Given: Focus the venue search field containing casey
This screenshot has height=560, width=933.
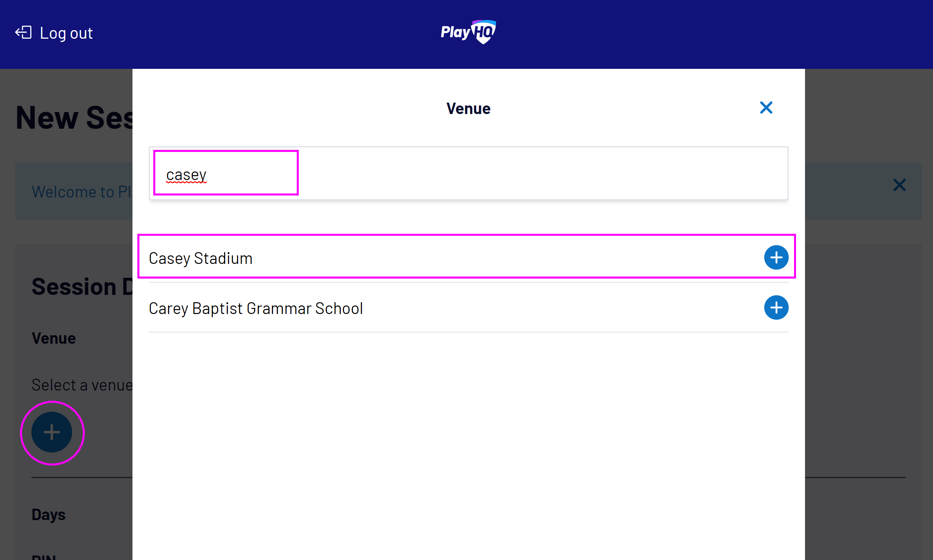Looking at the screenshot, I should (468, 174).
